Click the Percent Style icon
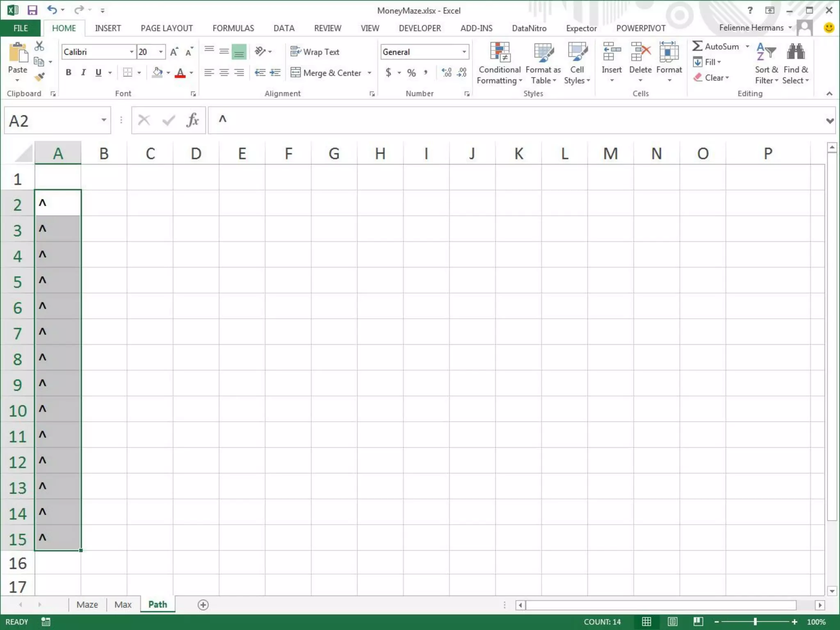The height and width of the screenshot is (630, 840). point(411,73)
